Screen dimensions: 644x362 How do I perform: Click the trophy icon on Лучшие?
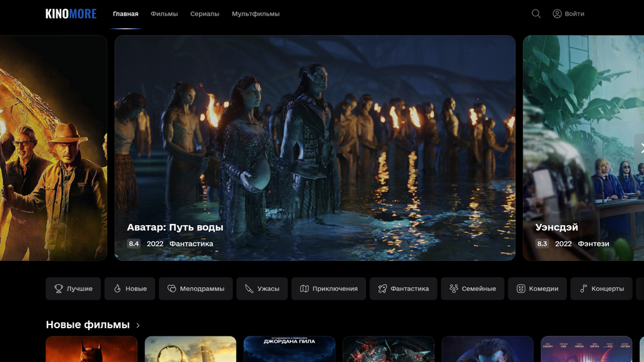coord(59,289)
